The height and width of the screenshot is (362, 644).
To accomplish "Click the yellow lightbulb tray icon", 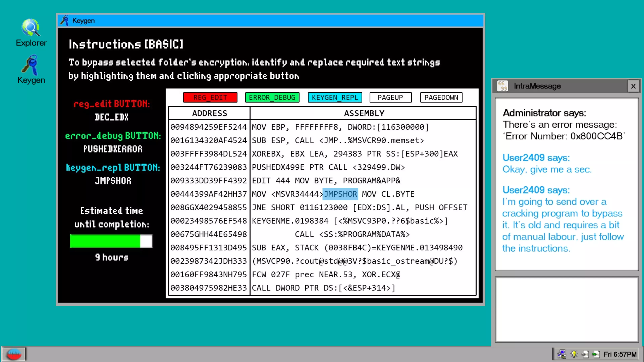I will (574, 354).
